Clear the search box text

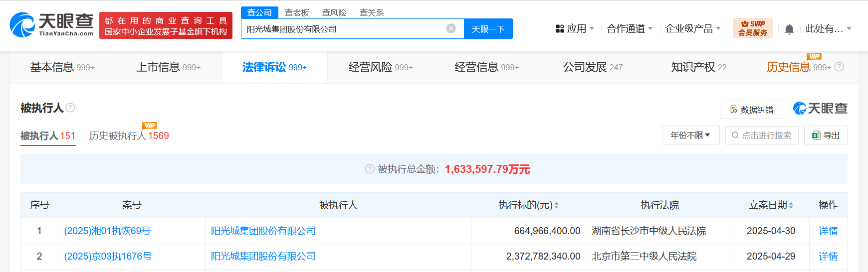point(451,28)
